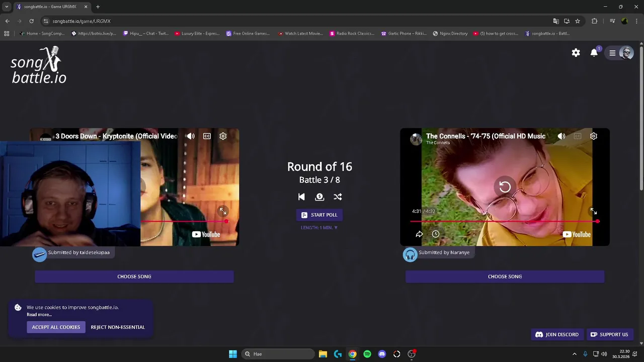
Task: Open settings of The Connells player
Action: [x=594, y=136]
